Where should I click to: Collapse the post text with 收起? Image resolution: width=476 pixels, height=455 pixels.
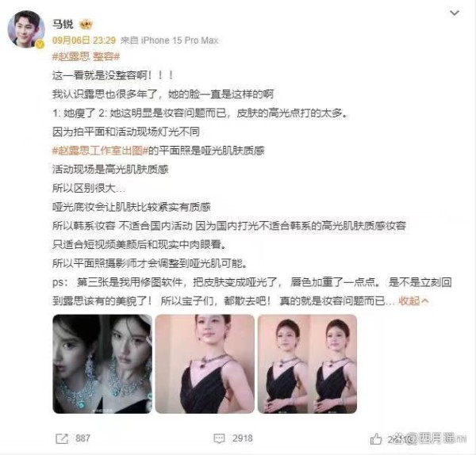(409, 301)
